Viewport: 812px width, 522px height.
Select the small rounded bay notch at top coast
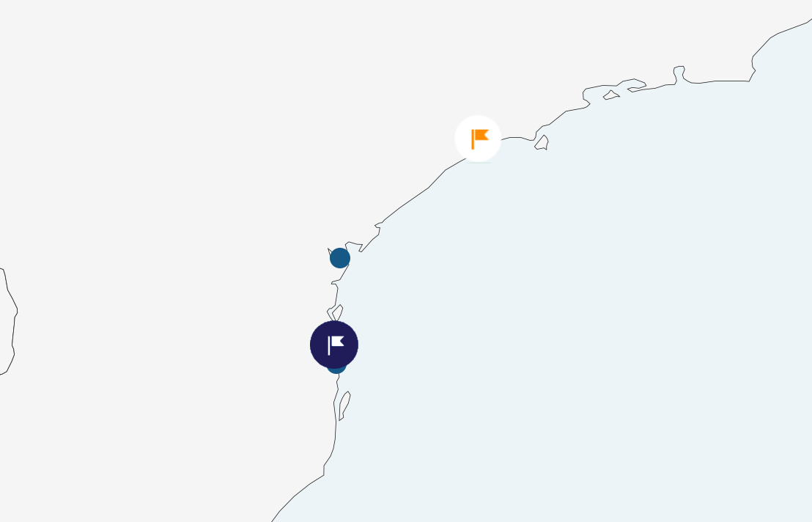[679, 73]
